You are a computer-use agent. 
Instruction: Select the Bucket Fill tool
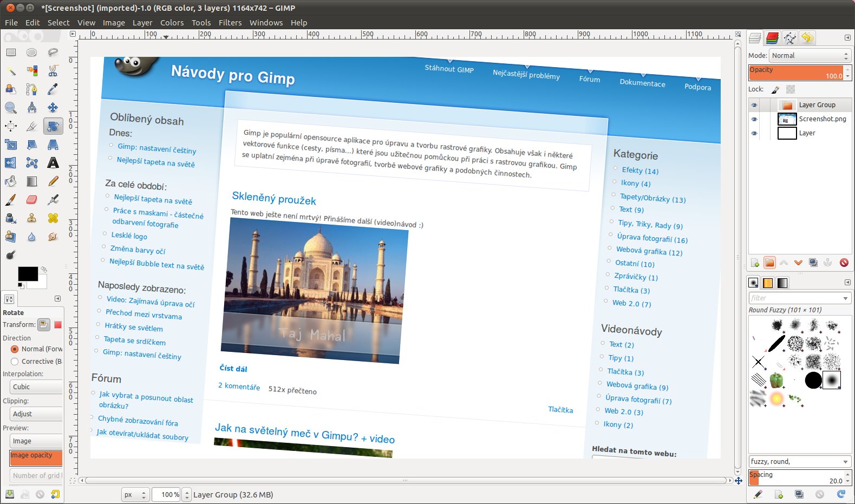point(11,181)
